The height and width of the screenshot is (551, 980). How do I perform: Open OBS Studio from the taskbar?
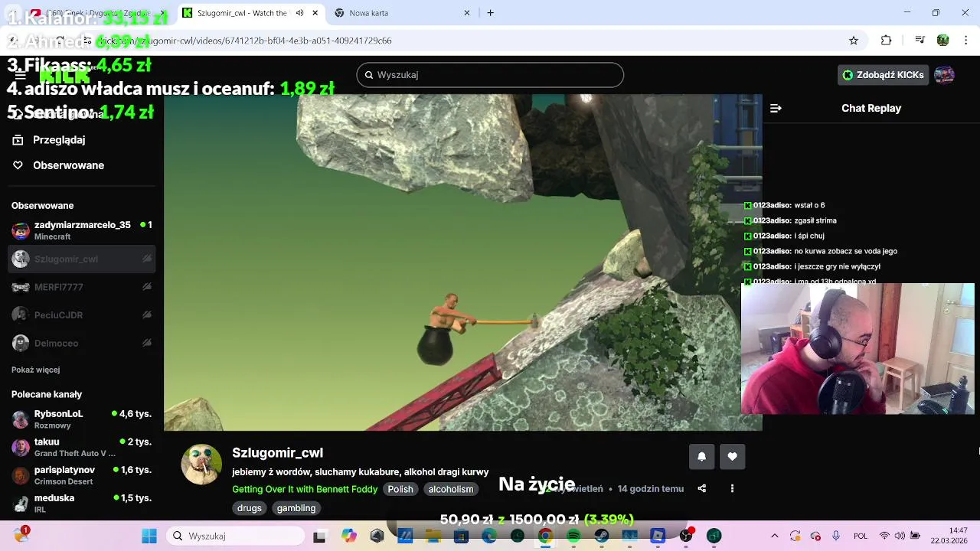pos(686,536)
